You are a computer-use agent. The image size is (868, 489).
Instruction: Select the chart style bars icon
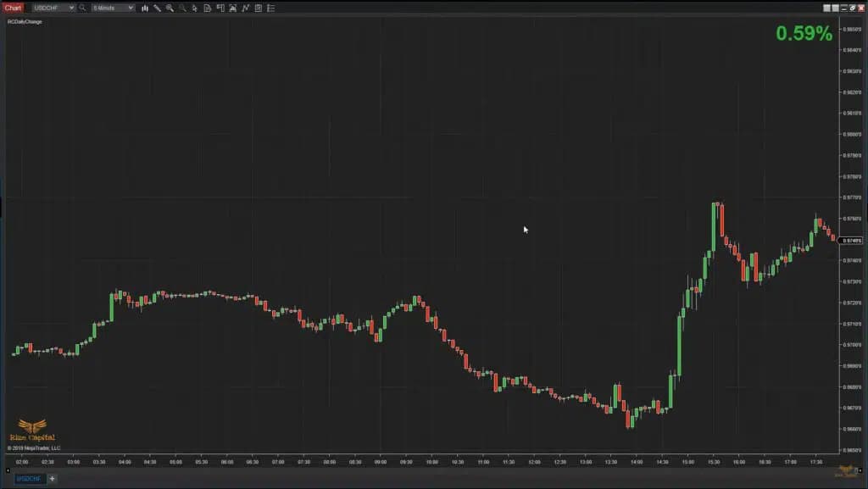coord(144,8)
